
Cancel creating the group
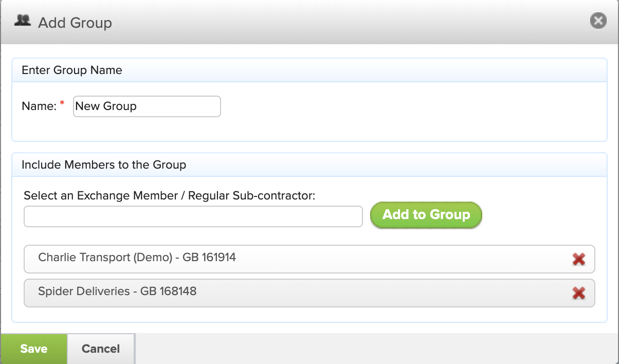tap(101, 349)
